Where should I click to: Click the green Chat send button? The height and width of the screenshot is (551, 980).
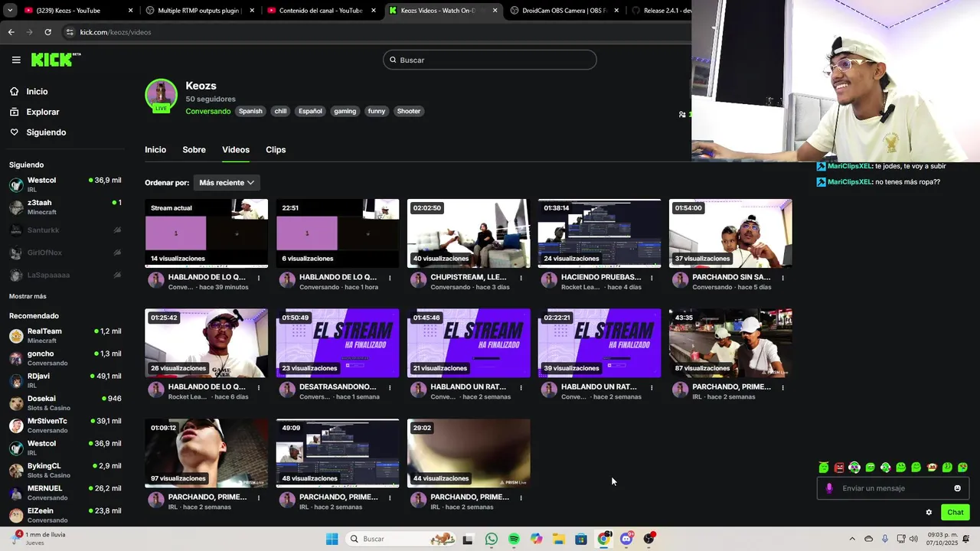coord(955,513)
